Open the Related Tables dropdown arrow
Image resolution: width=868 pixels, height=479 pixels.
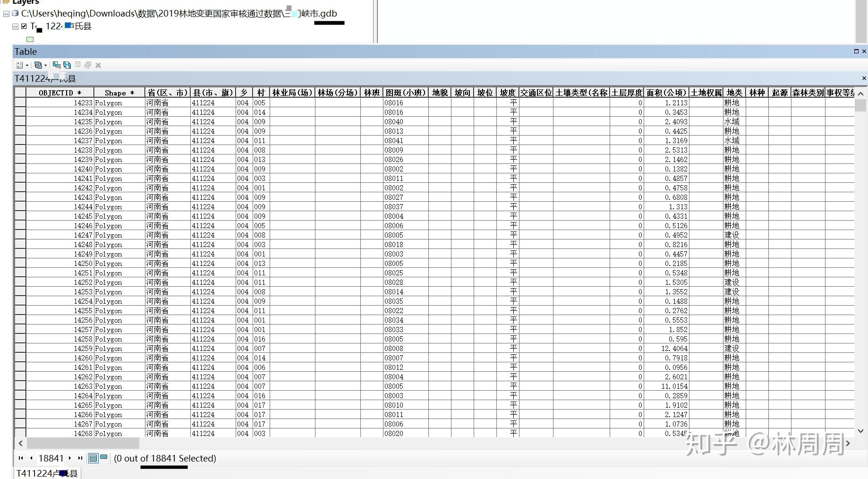[x=45, y=66]
